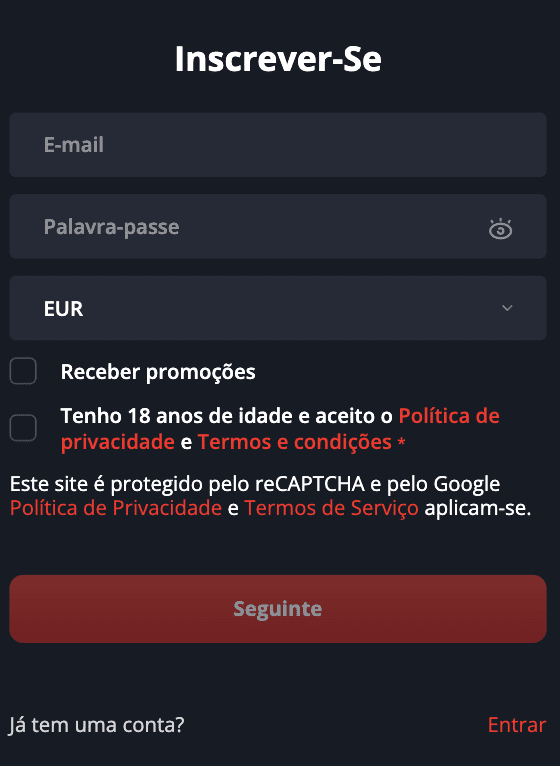Select the EUR label in the currency box
This screenshot has height=766, width=560.
coord(64,309)
